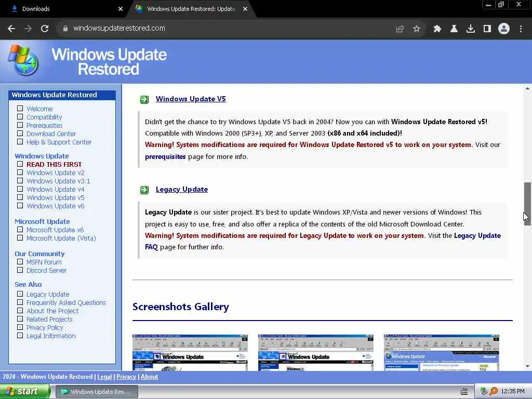Click the padlock site info icon

(x=65, y=29)
